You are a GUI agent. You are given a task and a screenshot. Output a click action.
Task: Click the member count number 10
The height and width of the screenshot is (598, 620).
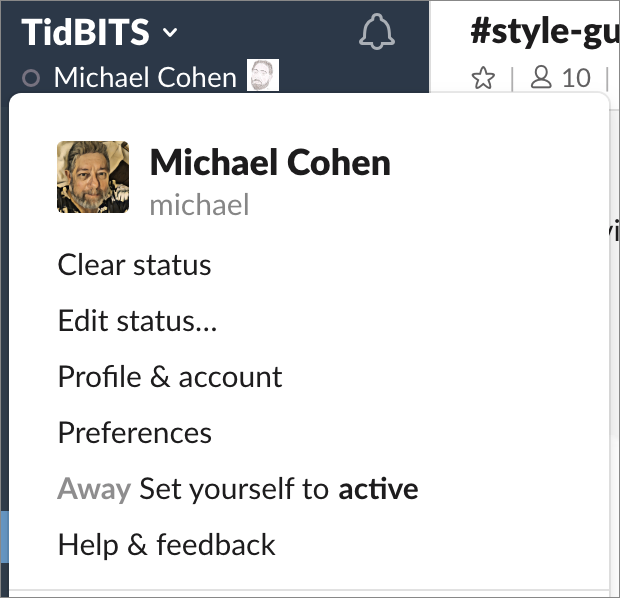576,78
